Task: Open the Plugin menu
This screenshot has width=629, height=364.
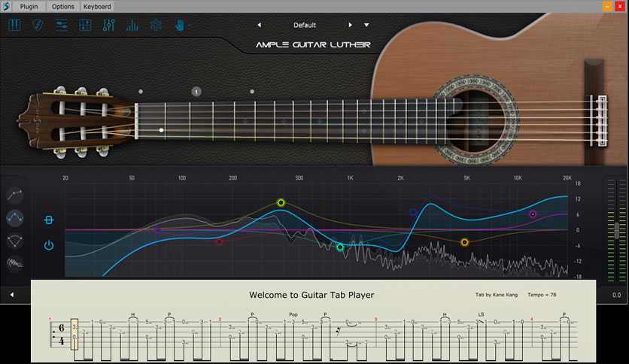Action: (x=29, y=7)
